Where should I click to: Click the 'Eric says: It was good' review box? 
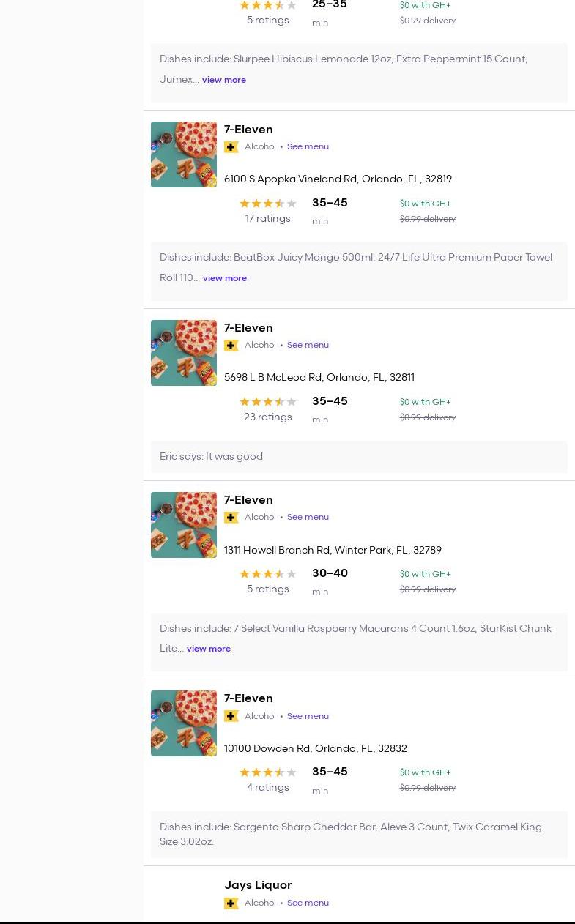pyautogui.click(x=359, y=457)
